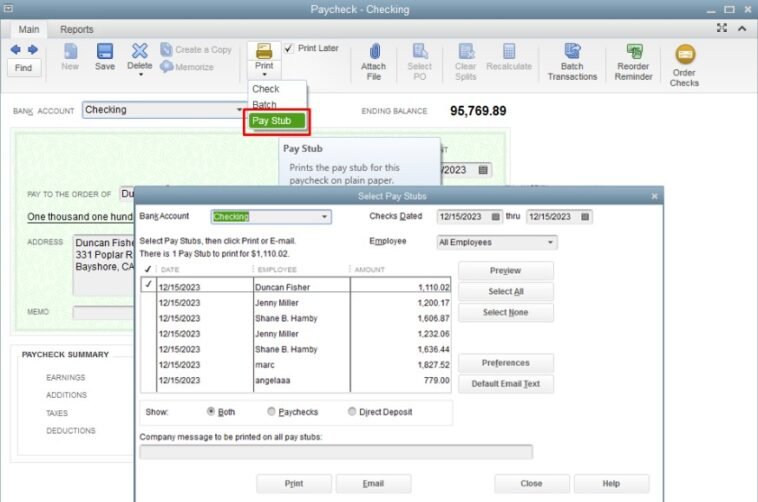
Task: Click the Reorder Reminder icon
Action: click(634, 51)
